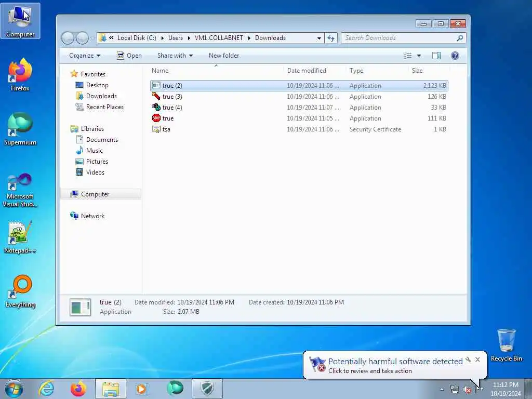Click the Explorer Back navigation button
Image resolution: width=532 pixels, height=399 pixels.
pyautogui.click(x=68, y=38)
